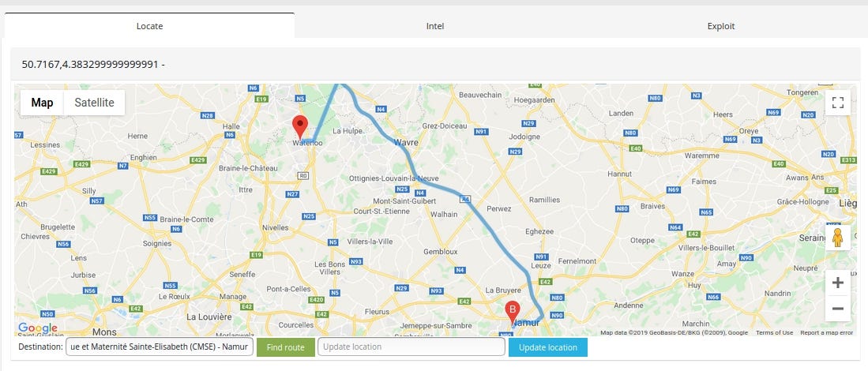
Task: Click the Nivelles label on map
Action: [276, 227]
